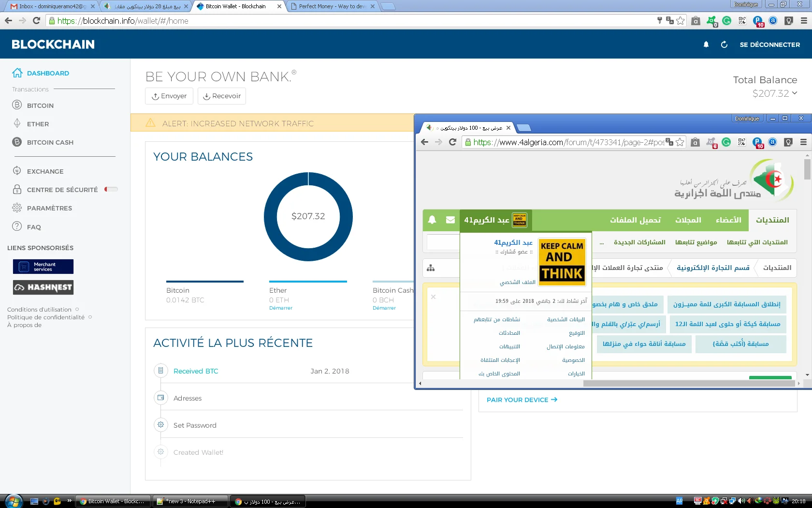The height and width of the screenshot is (508, 812).
Task: Click the forum sitemap tree icon
Action: tap(431, 268)
